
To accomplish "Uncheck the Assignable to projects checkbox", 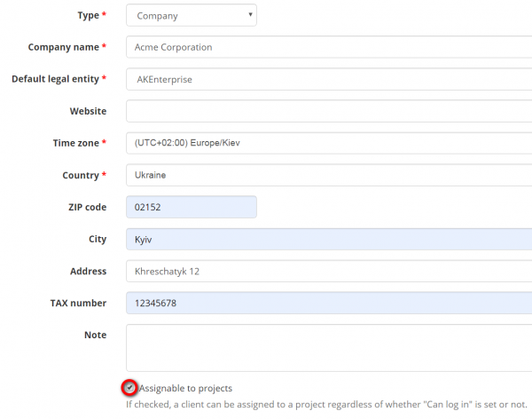I will (130, 388).
